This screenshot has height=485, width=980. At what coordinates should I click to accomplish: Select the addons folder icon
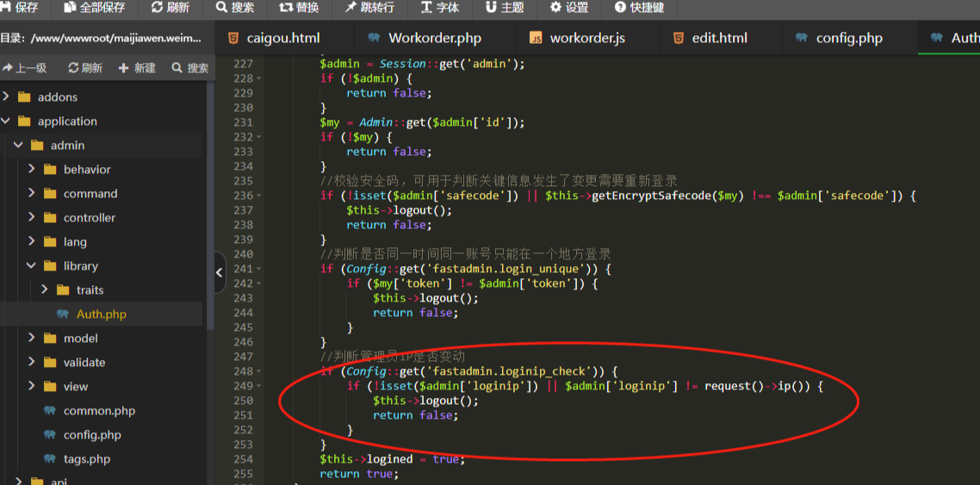(x=24, y=96)
